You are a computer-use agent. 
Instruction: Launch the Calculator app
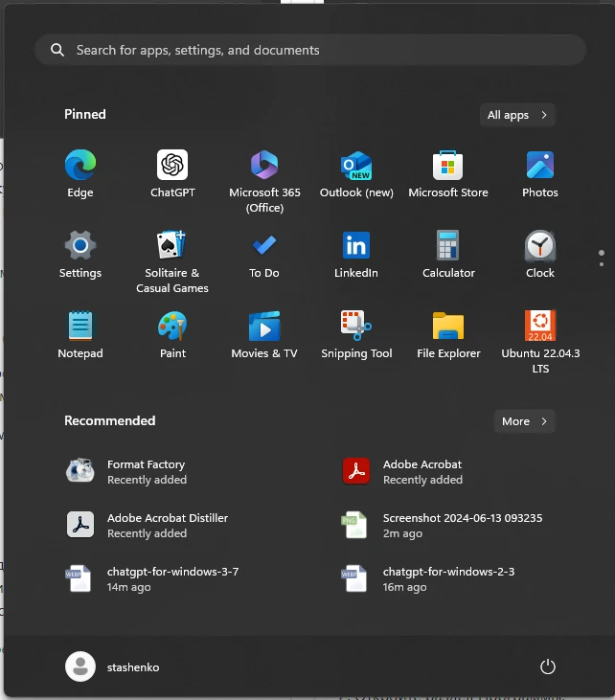[448, 247]
